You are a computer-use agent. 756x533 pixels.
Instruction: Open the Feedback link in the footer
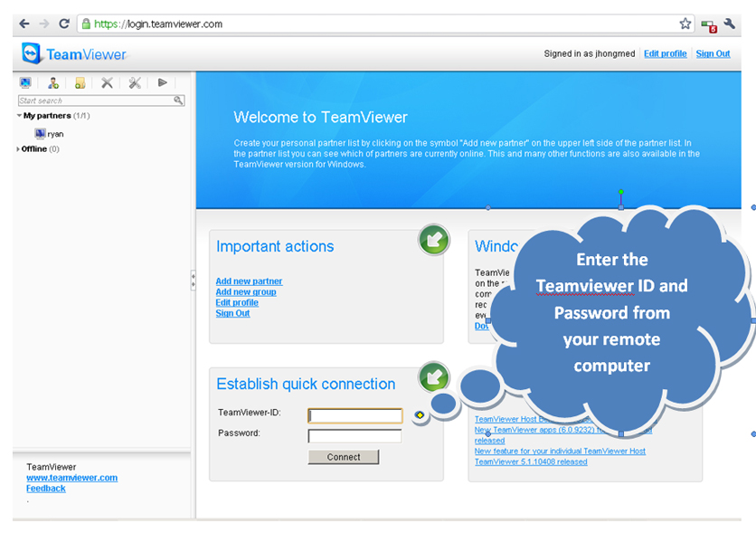point(45,489)
